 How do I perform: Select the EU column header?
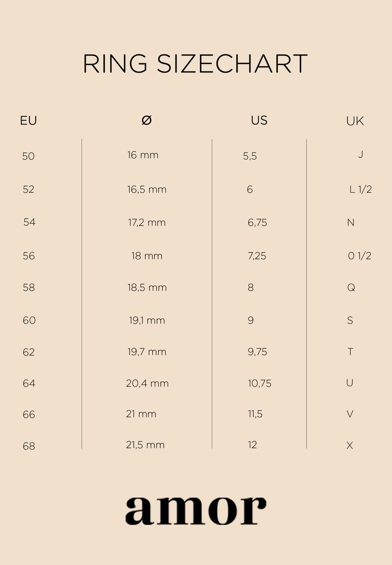point(28,121)
